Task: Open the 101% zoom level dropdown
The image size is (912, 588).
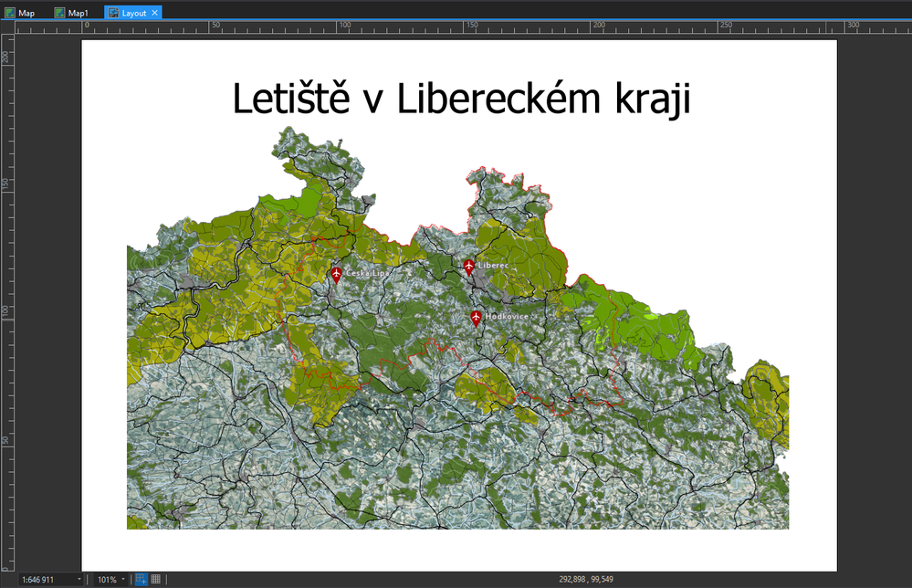Action: pyautogui.click(x=122, y=580)
